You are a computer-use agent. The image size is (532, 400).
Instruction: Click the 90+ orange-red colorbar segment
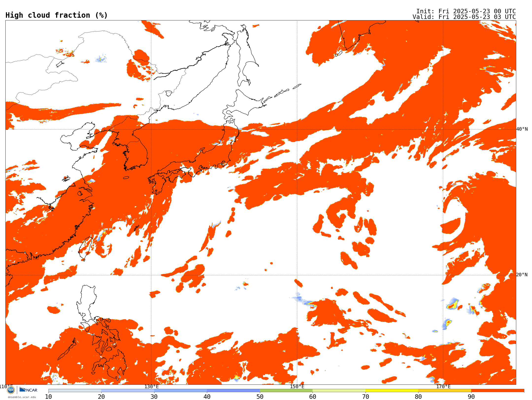pyautogui.click(x=498, y=391)
